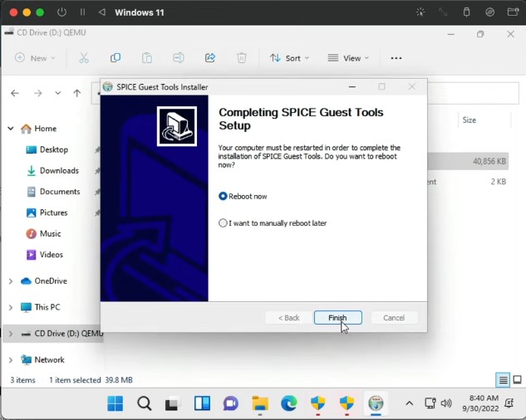
Task: Open Pictures folder in sidebar
Action: [47, 212]
